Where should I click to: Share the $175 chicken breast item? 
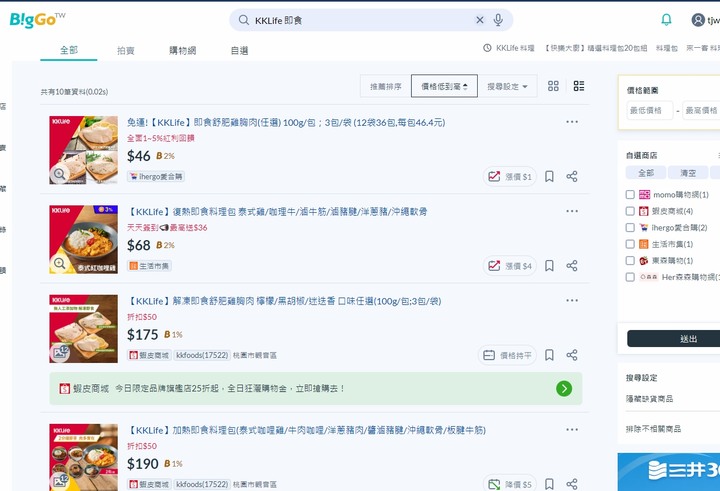click(x=572, y=355)
